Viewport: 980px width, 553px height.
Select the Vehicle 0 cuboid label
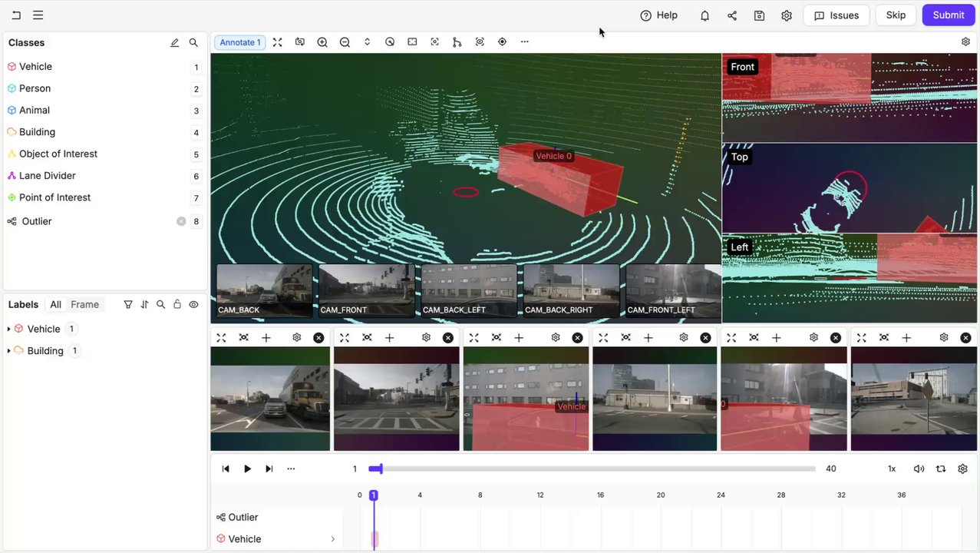[553, 156]
